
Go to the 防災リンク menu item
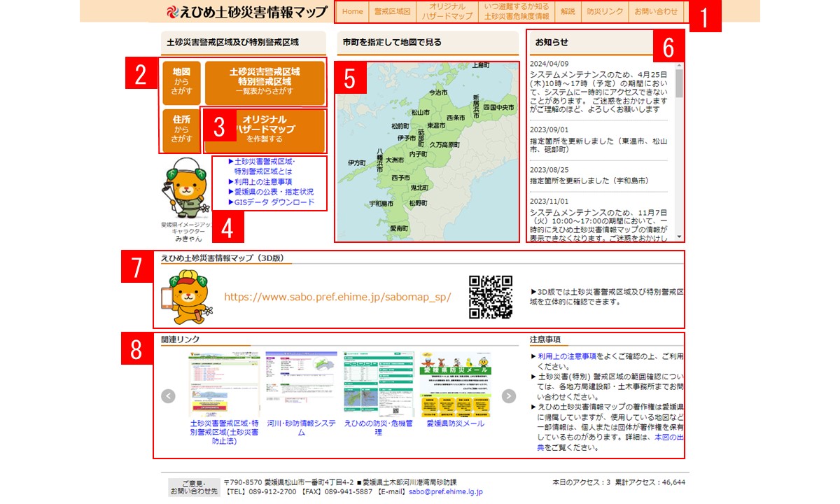[605, 12]
